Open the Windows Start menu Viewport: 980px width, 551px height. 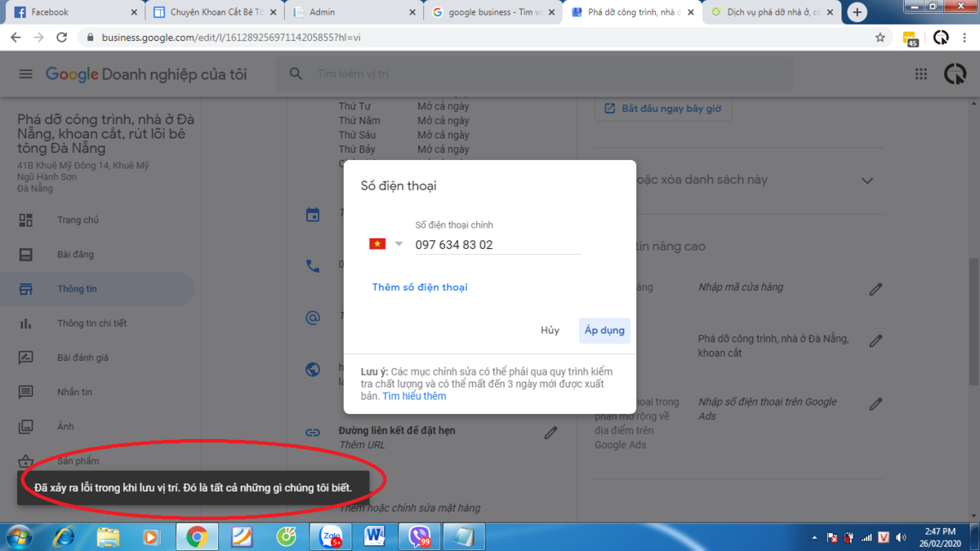point(19,537)
